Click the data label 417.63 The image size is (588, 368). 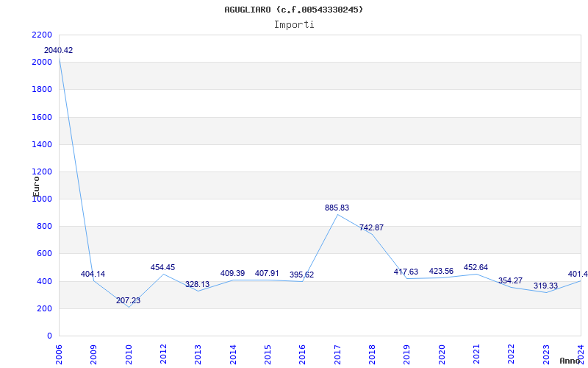click(x=406, y=272)
